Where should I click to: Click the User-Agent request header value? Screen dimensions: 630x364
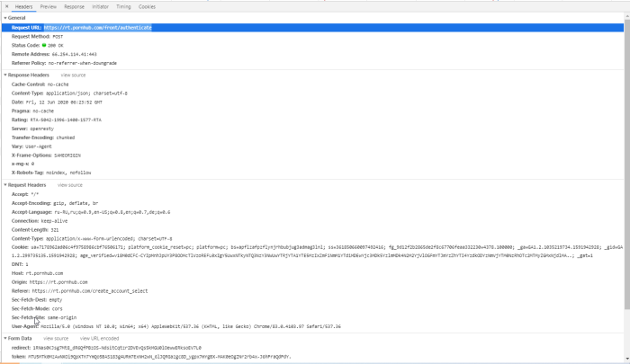(180, 325)
